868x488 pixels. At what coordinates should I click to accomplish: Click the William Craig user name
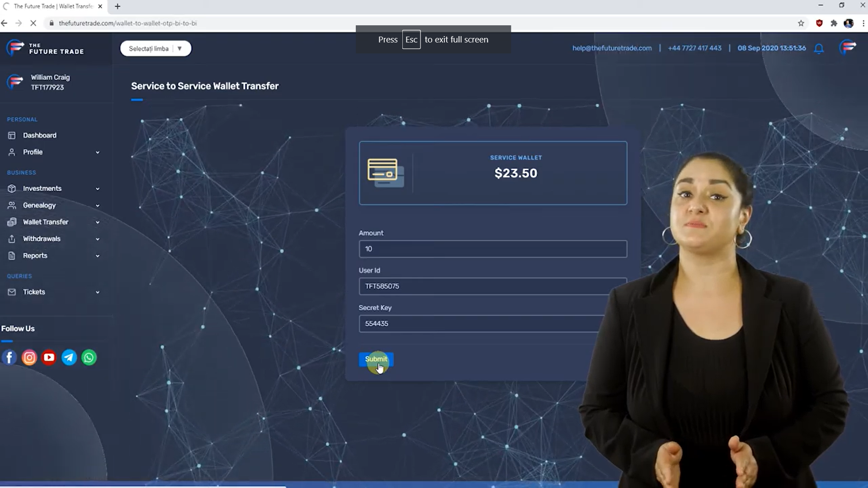coord(50,77)
